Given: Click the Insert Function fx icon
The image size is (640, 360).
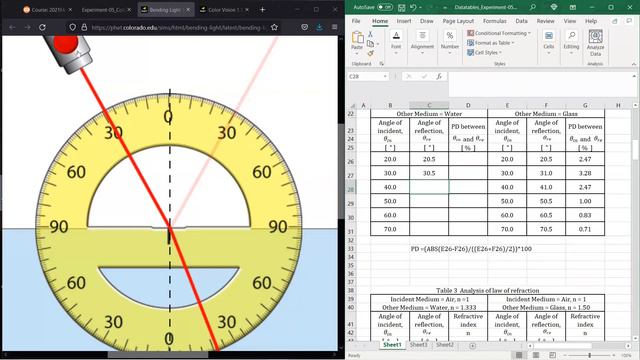Looking at the screenshot, I should tap(439, 76).
